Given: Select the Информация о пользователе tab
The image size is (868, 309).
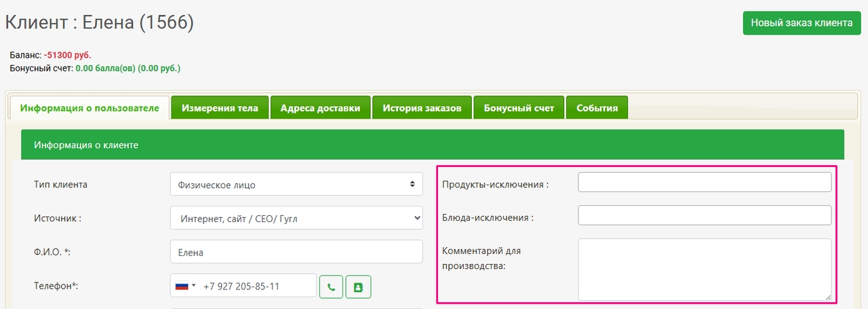Looking at the screenshot, I should pyautogui.click(x=90, y=108).
